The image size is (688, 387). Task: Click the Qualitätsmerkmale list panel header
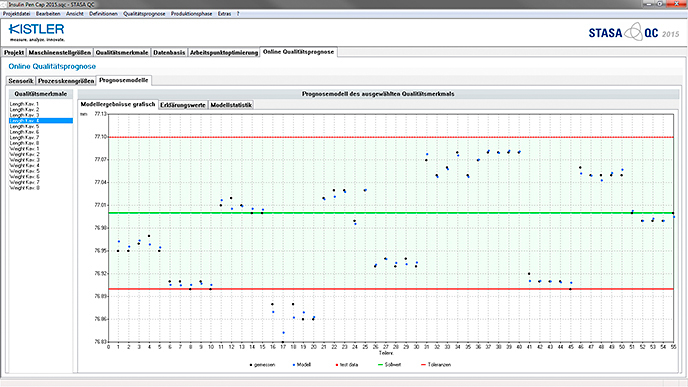[x=41, y=94]
